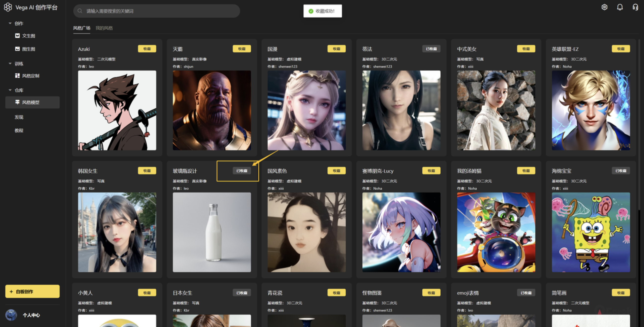Open the headset support icon
The height and width of the screenshot is (327, 644).
(635, 7)
